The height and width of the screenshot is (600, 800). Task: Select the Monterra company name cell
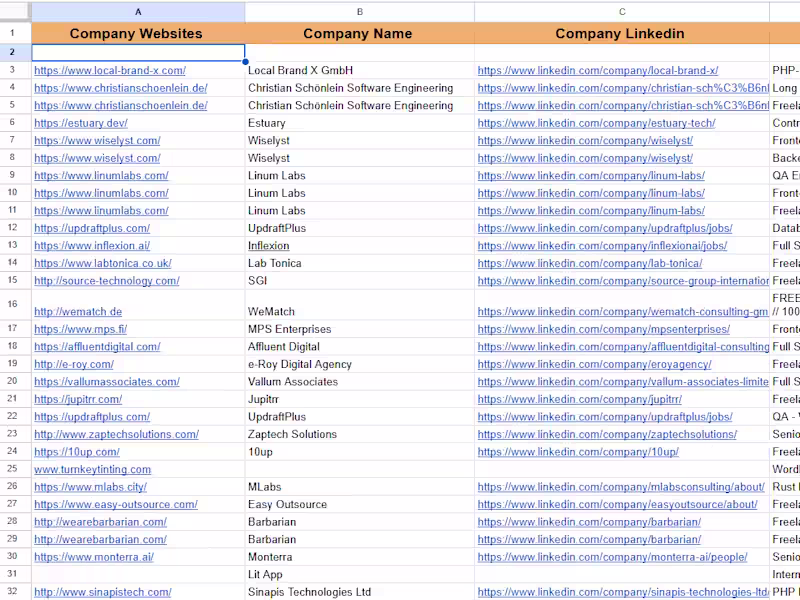(x=360, y=557)
